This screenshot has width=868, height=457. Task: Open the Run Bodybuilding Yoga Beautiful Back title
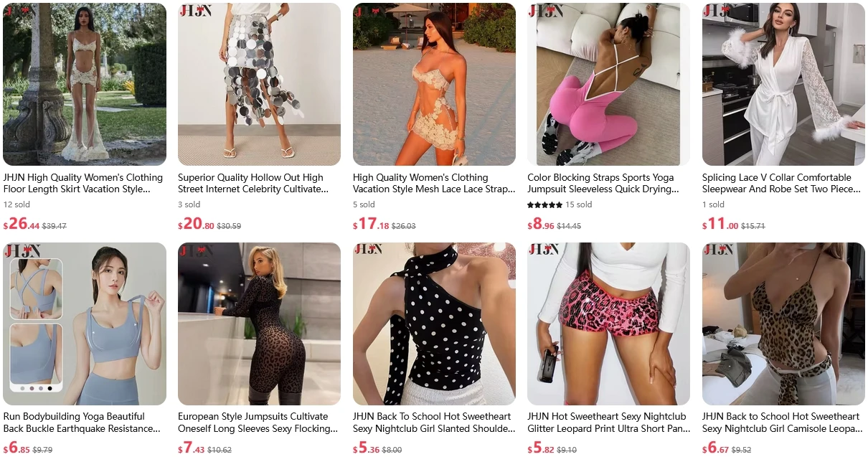[82, 422]
